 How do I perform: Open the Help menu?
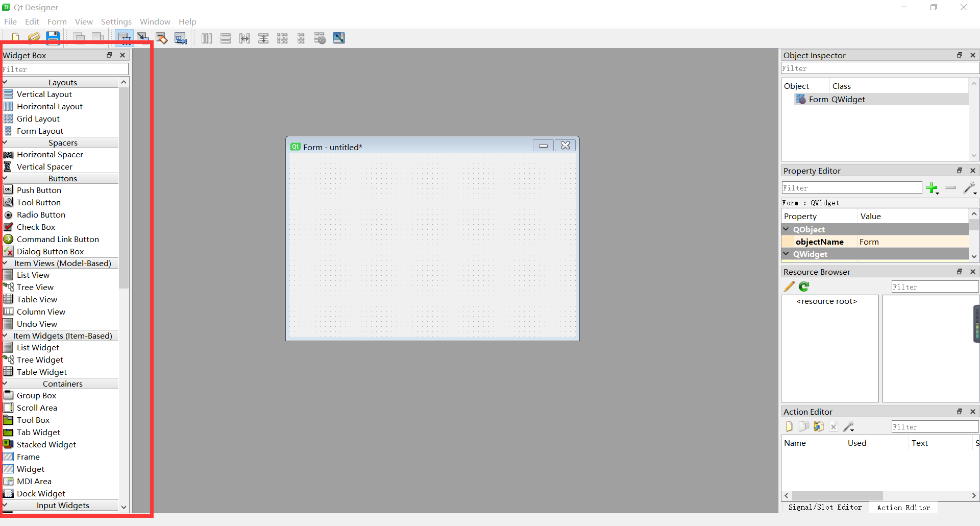click(187, 21)
